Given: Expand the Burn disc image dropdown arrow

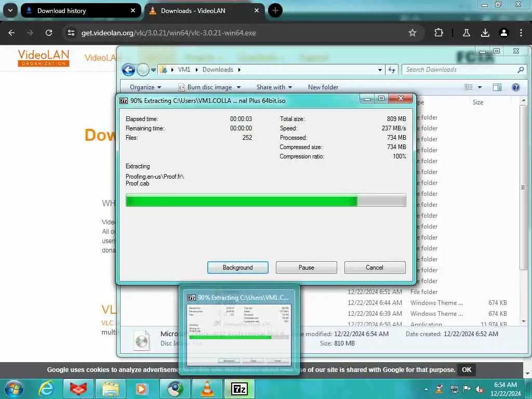Looking at the screenshot, I should coord(238,87).
